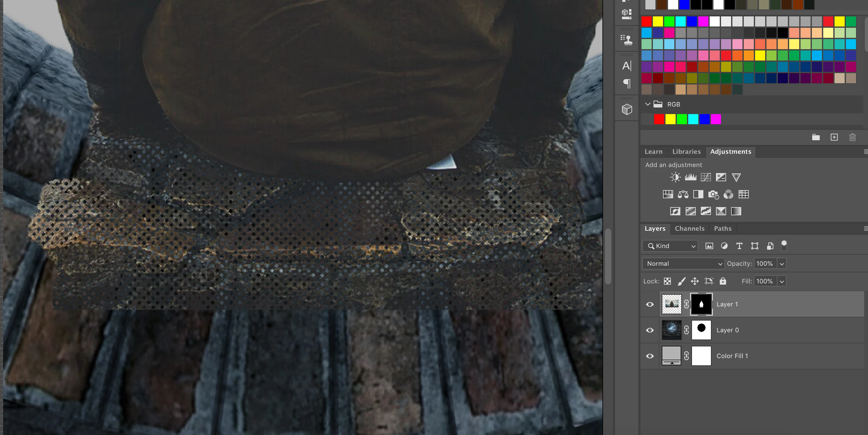Viewport: 868px width, 435px height.
Task: Add a Color Balance adjustment
Action: click(683, 194)
